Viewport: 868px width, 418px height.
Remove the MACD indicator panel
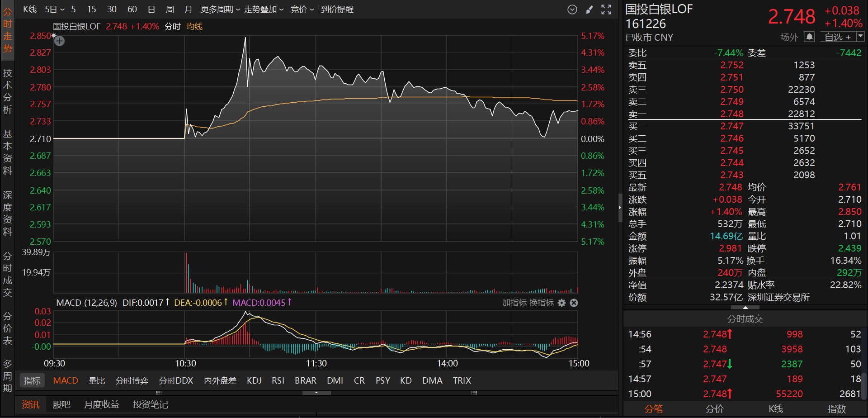click(574, 303)
